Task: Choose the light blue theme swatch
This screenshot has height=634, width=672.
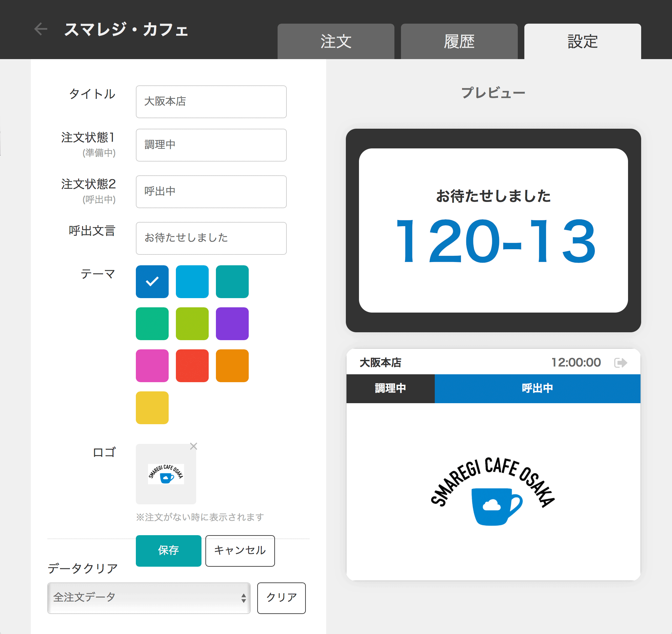Action: pyautogui.click(x=192, y=281)
